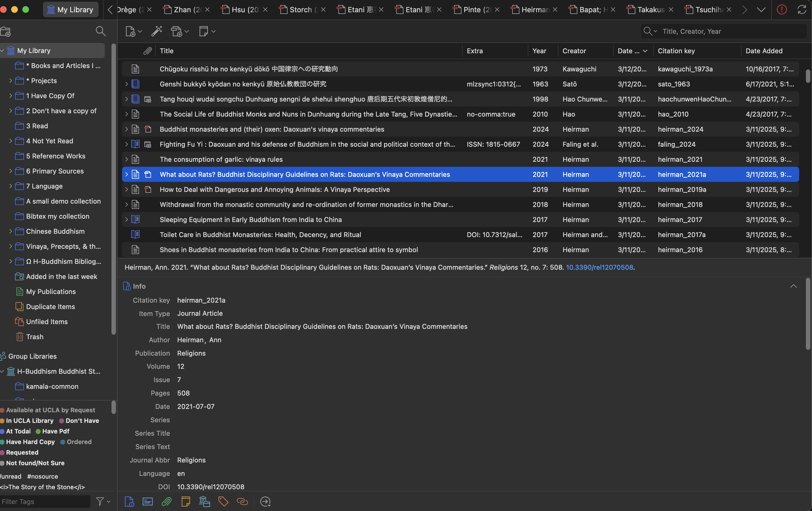Image resolution: width=812 pixels, height=511 pixels.
Task: Click the magic wand add-by-identifier icon
Action: (x=157, y=32)
